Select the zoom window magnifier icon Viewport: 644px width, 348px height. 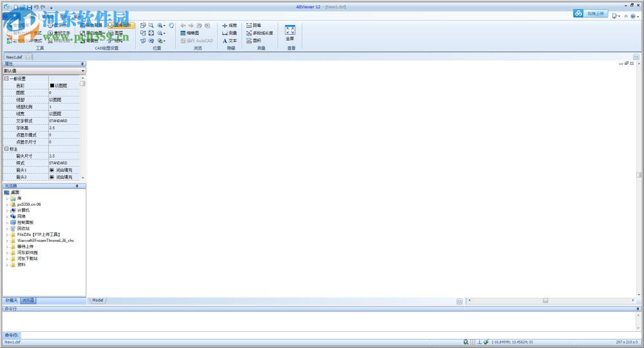(151, 26)
